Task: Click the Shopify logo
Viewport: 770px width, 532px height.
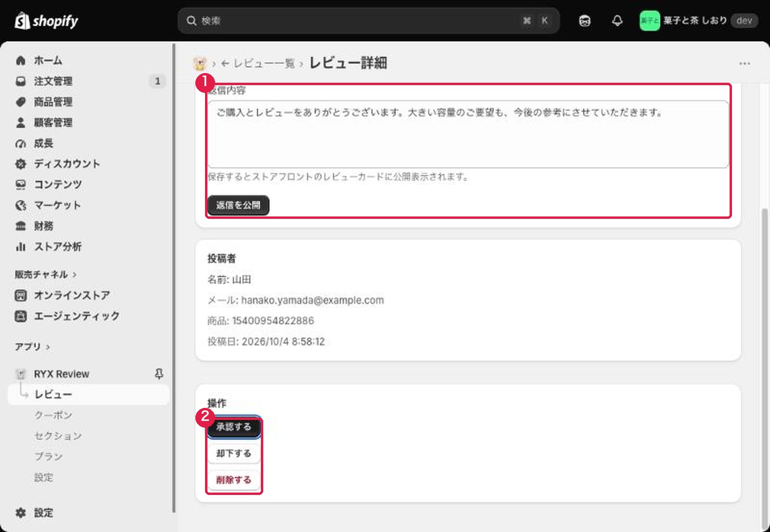Action: tap(46, 21)
